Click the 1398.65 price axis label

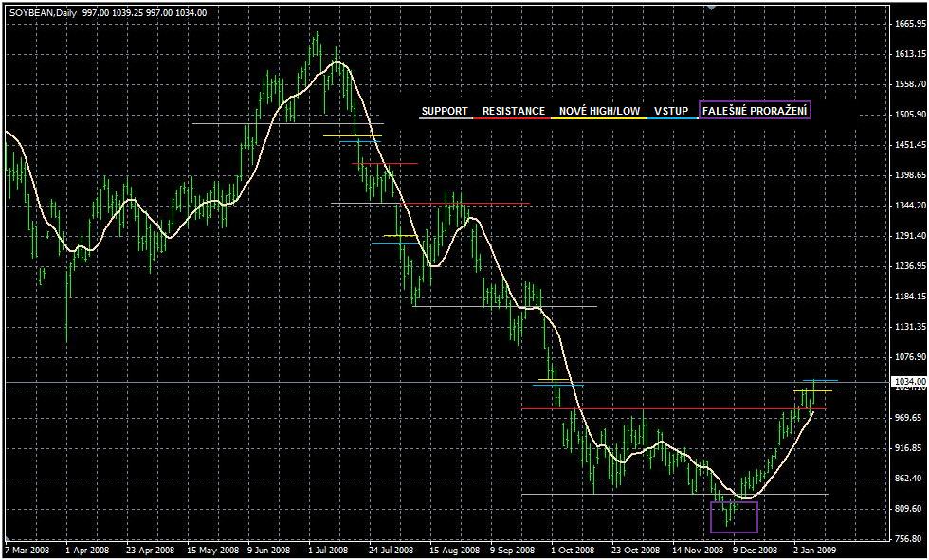[912, 176]
